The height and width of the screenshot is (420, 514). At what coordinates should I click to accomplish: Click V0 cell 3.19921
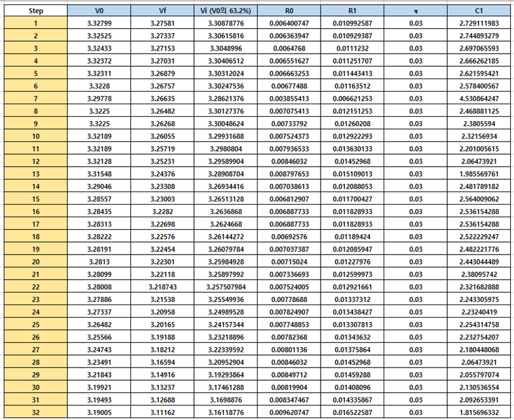point(99,388)
